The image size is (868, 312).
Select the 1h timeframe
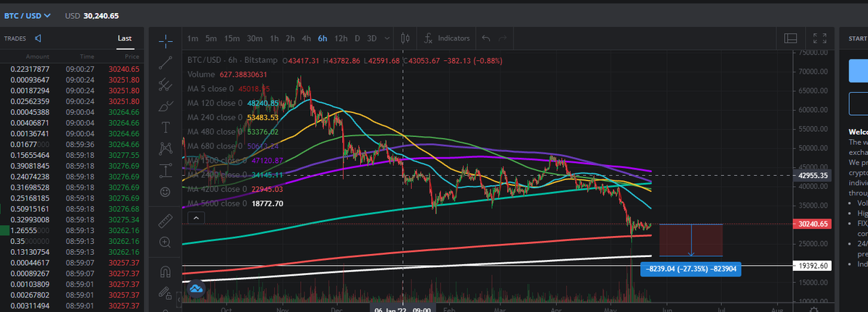tap(274, 38)
